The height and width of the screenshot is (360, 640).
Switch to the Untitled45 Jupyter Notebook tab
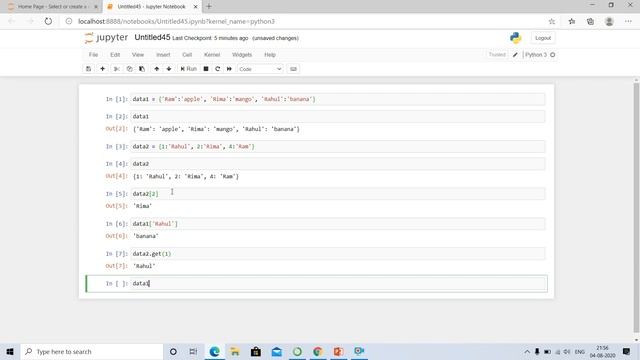[x=151, y=7]
